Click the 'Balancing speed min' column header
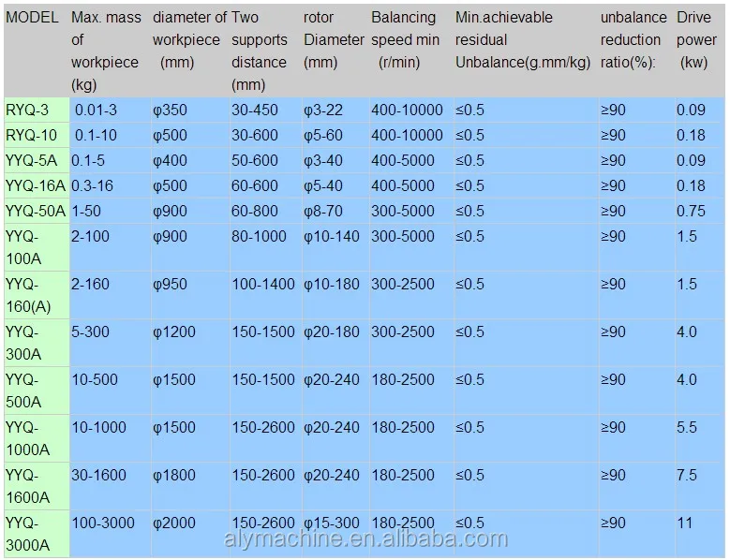 pos(404,39)
